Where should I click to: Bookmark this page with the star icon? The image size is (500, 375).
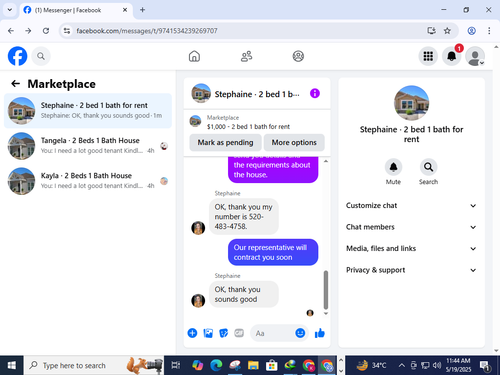tap(447, 31)
